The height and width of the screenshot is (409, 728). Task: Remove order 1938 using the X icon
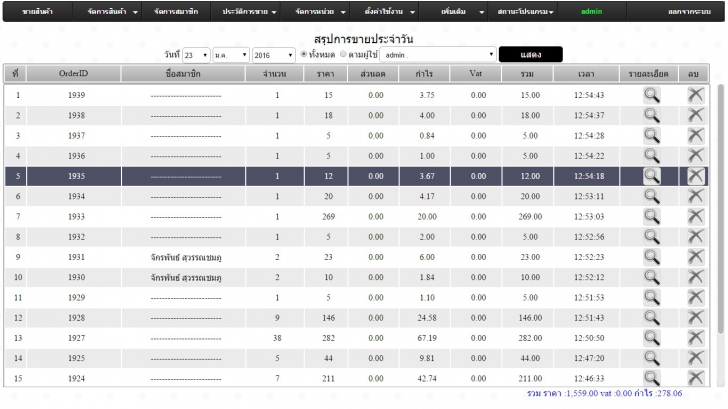click(x=696, y=115)
